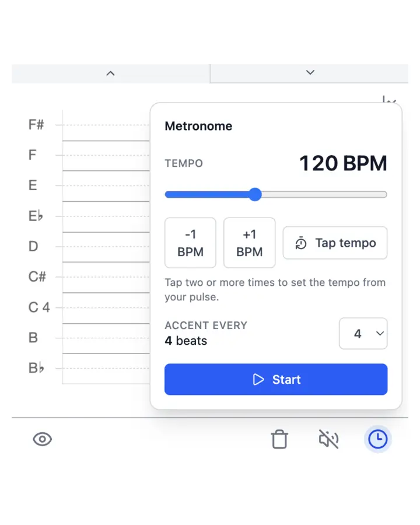
Task: Click the 120 BPM tempo display
Action: [343, 164]
